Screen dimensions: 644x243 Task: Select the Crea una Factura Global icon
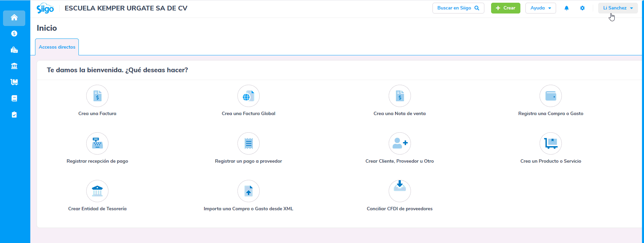click(249, 96)
